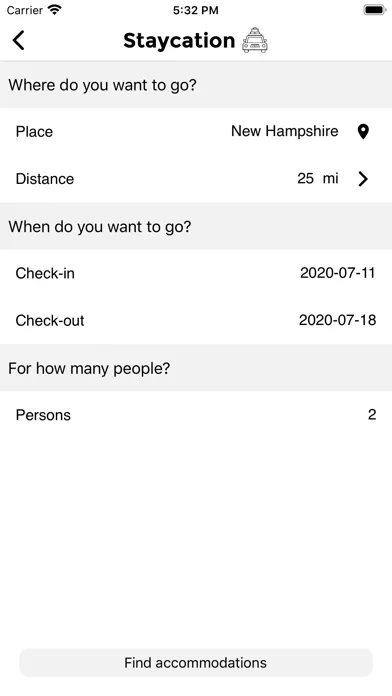Tap the Persons row label

click(x=43, y=415)
